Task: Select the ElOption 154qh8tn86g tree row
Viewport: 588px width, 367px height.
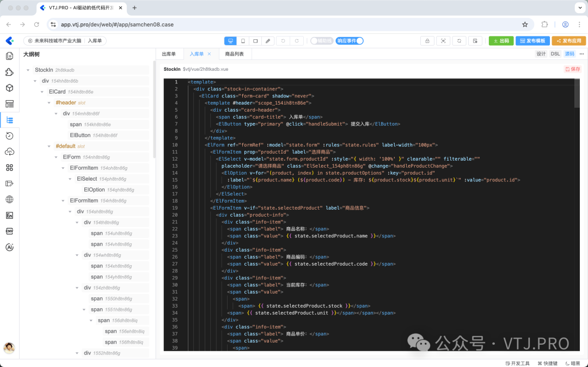Action: (x=115, y=189)
